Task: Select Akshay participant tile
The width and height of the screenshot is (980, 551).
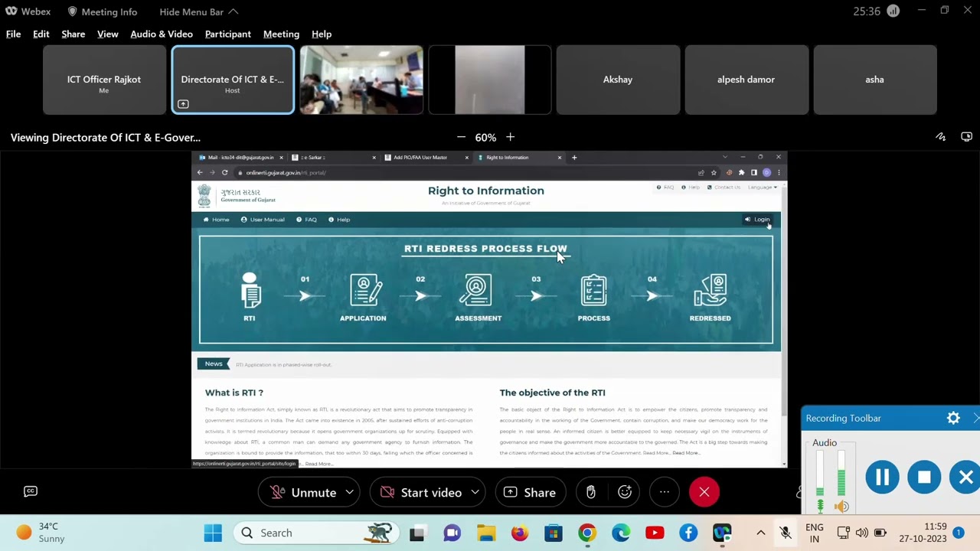Action: click(x=618, y=80)
